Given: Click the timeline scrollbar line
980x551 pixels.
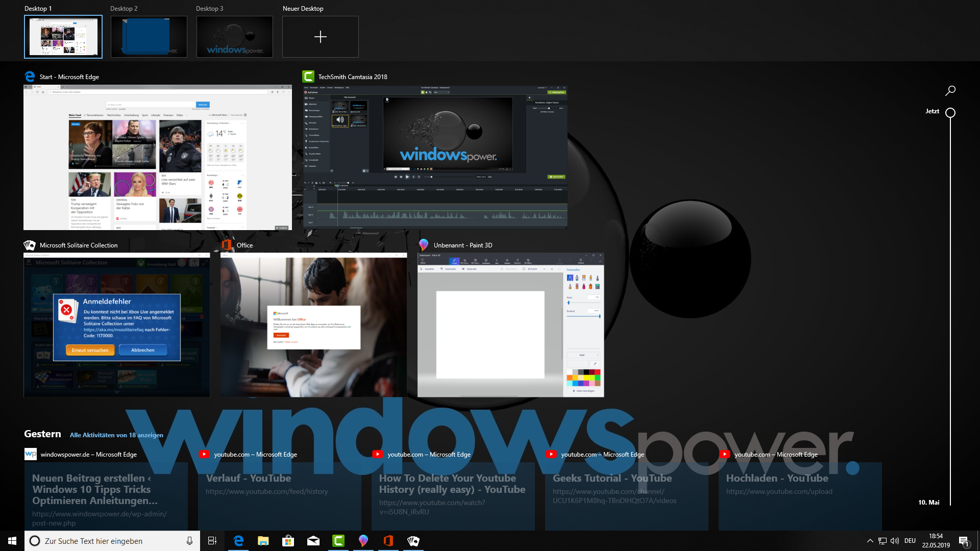Looking at the screenshot, I should pyautogui.click(x=950, y=311).
